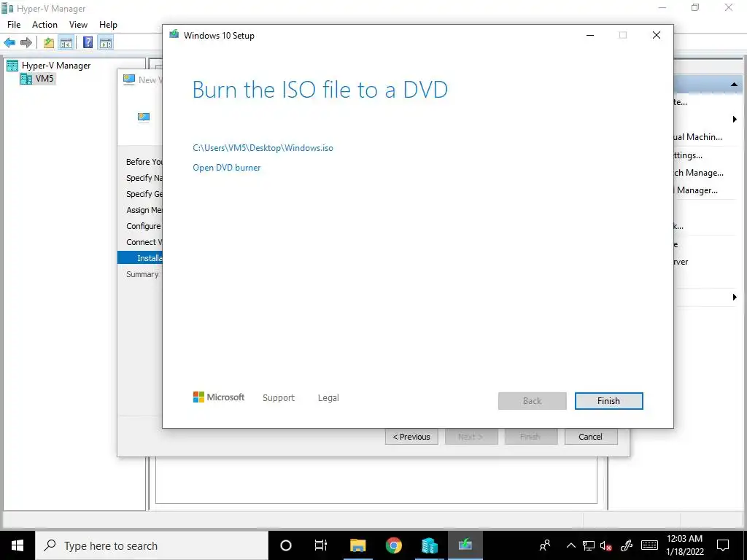Screen dimensions: 747x560
Task: Expand the first Actions submenu arrow
Action: click(x=735, y=119)
